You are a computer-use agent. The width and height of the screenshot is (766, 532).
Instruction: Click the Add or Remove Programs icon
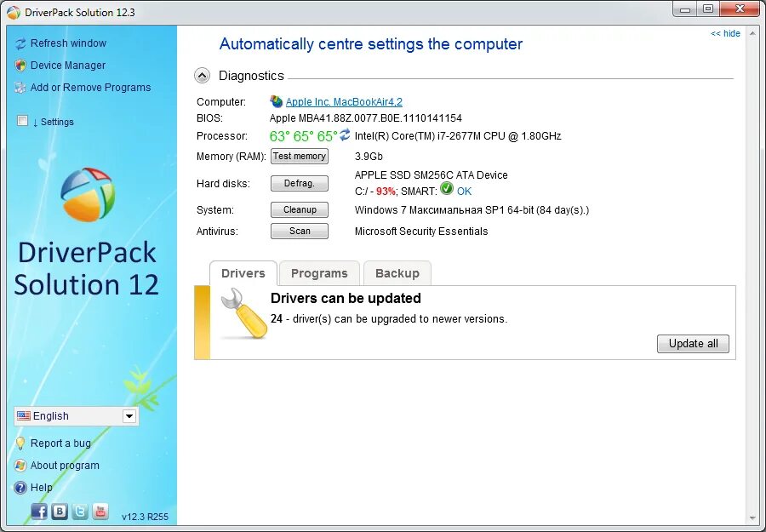coord(20,88)
